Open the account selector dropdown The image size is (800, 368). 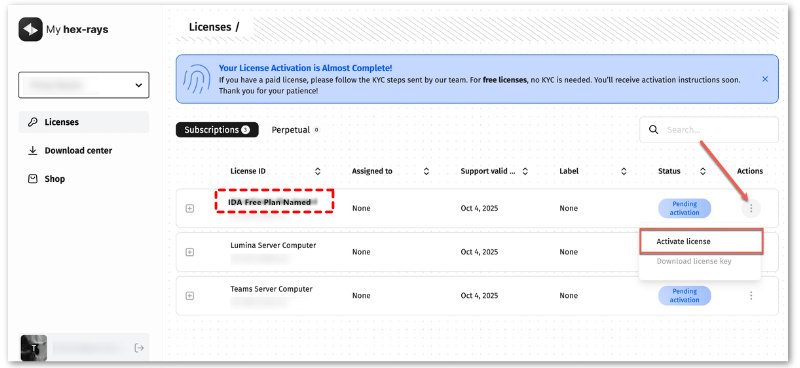pos(84,85)
